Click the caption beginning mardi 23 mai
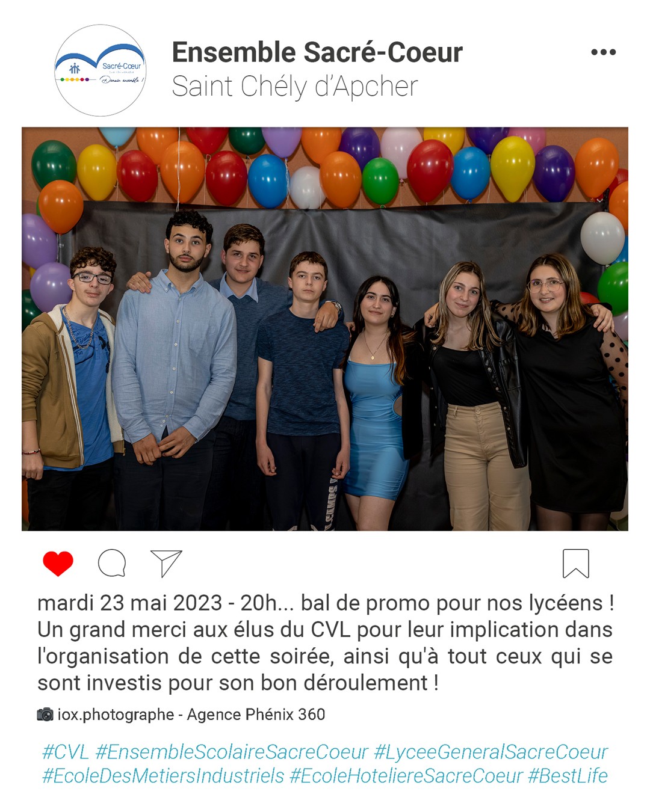 point(325,643)
